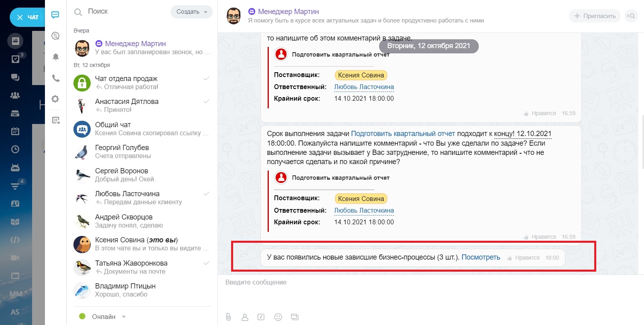Click the search magnifier icon beside Поиск
The height and width of the screenshot is (325, 644).
(78, 12)
